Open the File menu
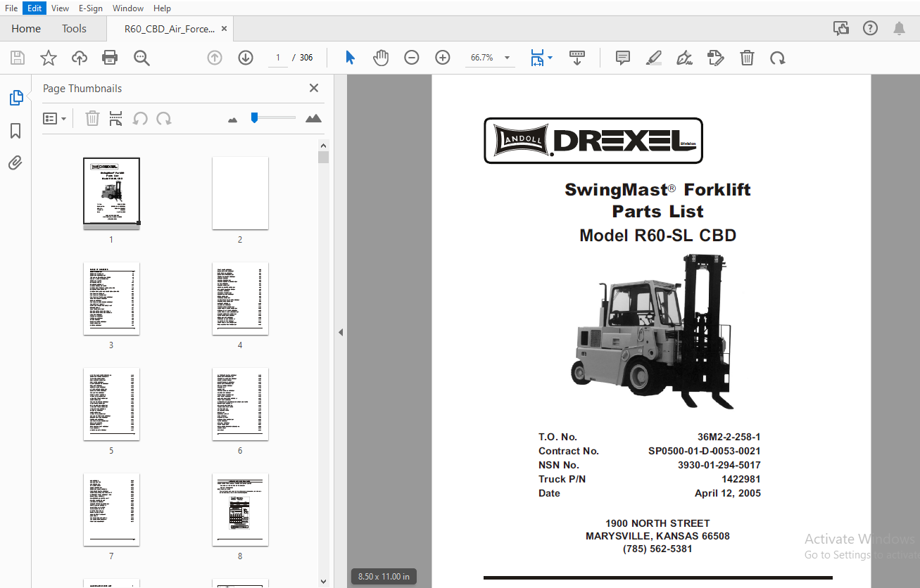Screen dimensions: 920x588 tap(11, 8)
